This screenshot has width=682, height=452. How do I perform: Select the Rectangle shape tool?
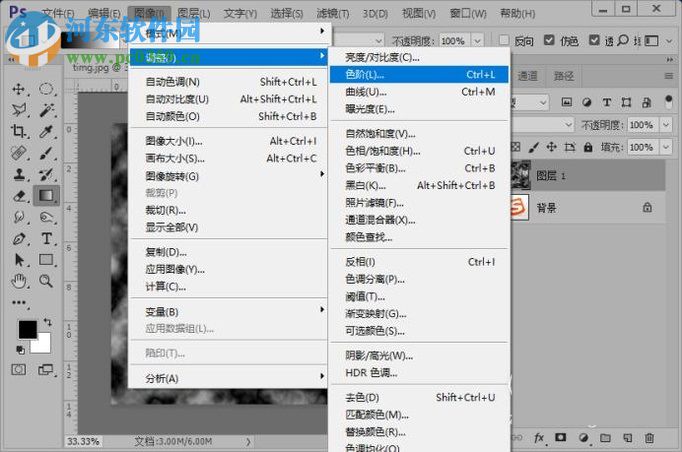coord(46,260)
